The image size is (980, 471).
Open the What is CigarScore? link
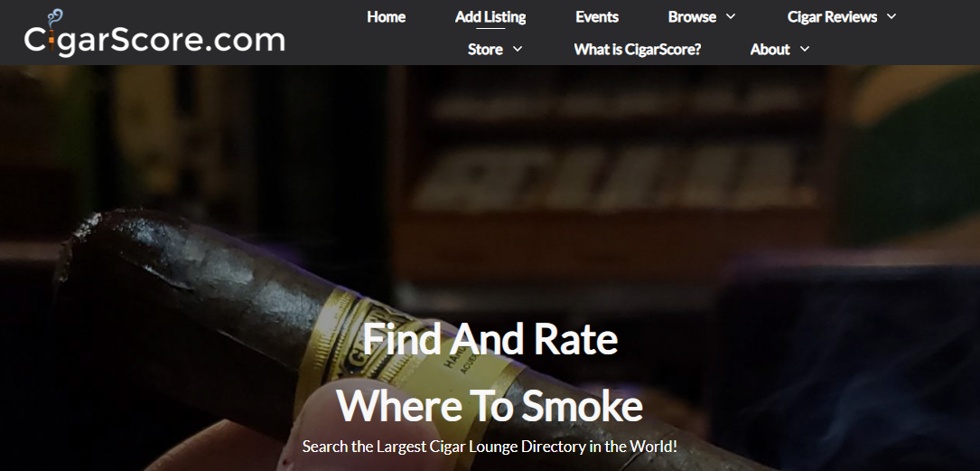coord(638,50)
